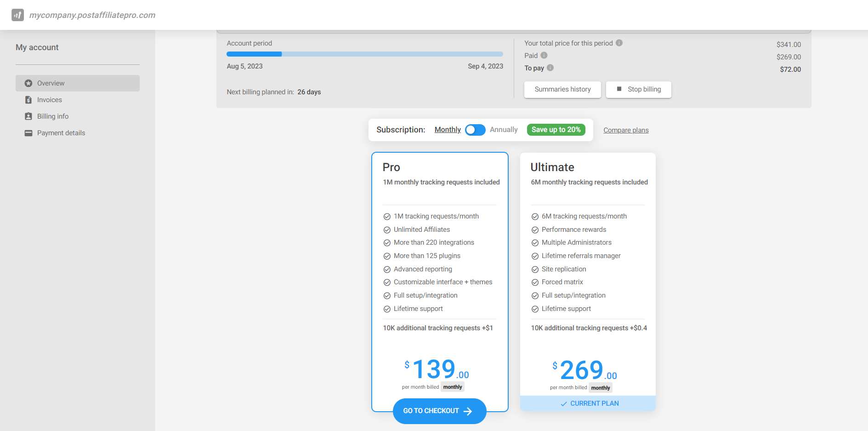This screenshot has height=431, width=868.
Task: Click the My account sidebar heading
Action: (37, 47)
